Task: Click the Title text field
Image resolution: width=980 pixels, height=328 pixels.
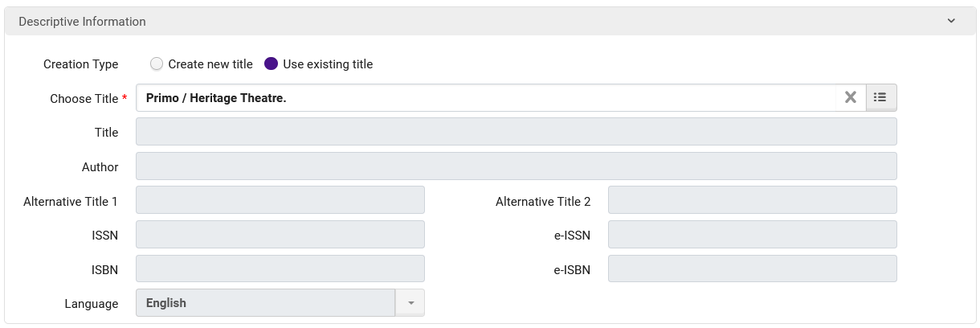Action: click(x=516, y=133)
